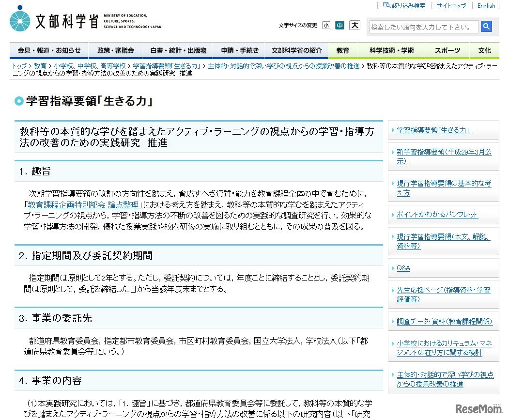Switch to English site version
The image size is (509, 420).
pyautogui.click(x=486, y=5)
